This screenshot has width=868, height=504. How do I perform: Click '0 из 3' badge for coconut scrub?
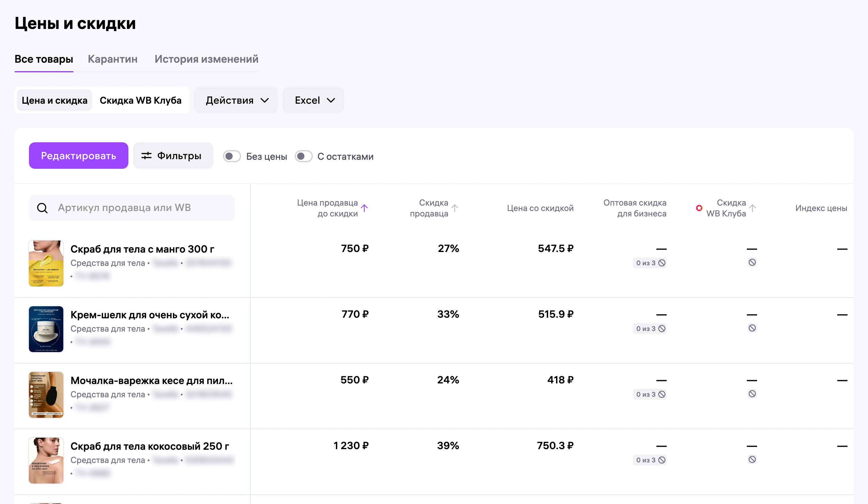650,460
